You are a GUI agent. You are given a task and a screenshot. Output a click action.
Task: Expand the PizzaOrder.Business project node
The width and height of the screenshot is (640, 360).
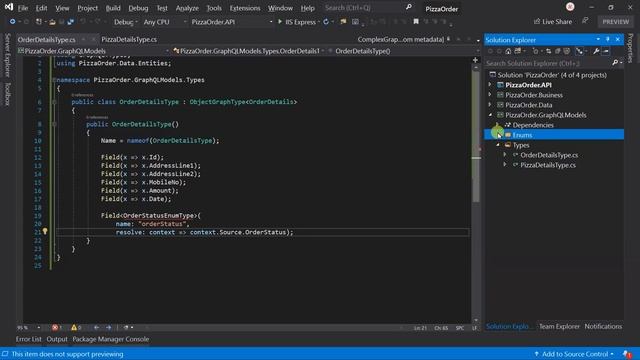click(x=490, y=94)
